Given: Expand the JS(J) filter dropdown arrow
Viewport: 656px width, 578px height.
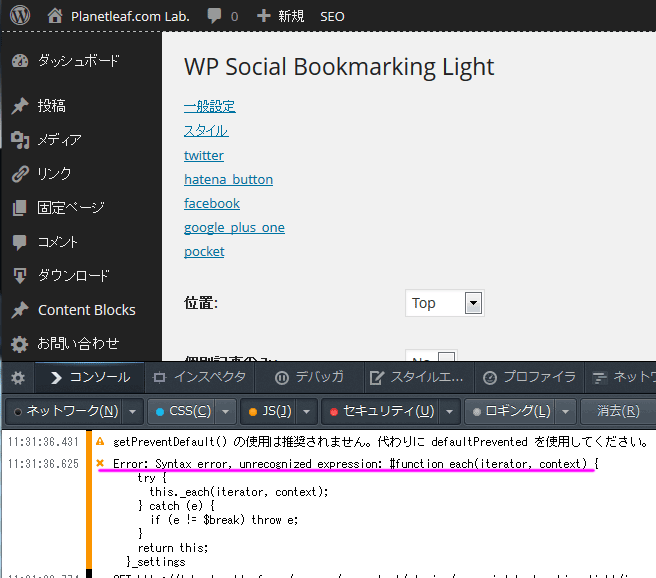Looking at the screenshot, I should click(x=307, y=412).
